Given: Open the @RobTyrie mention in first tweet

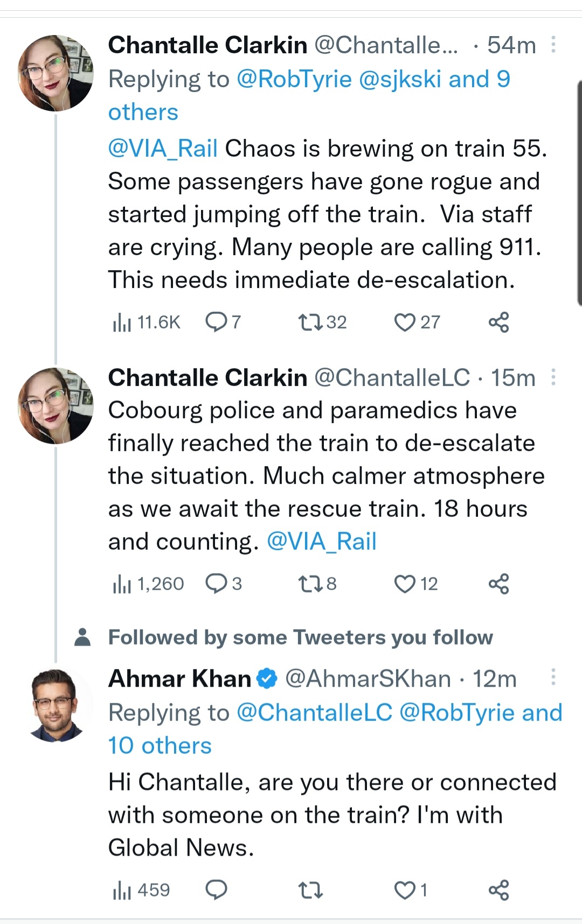Looking at the screenshot, I should 294,79.
